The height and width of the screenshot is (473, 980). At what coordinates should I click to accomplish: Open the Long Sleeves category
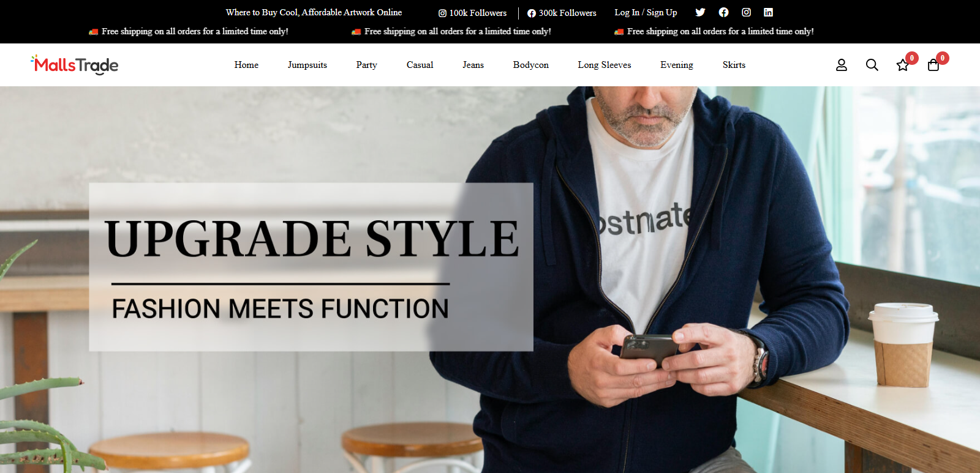(605, 65)
